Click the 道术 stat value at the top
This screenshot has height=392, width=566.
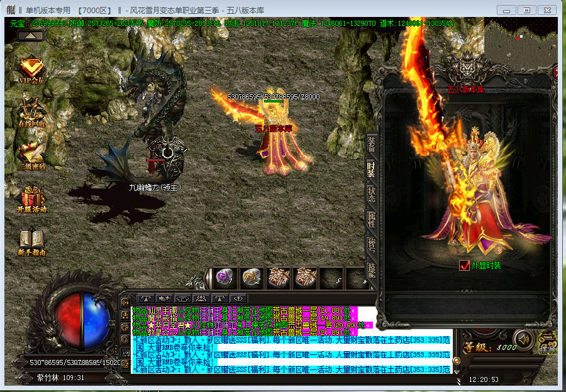tap(416, 23)
